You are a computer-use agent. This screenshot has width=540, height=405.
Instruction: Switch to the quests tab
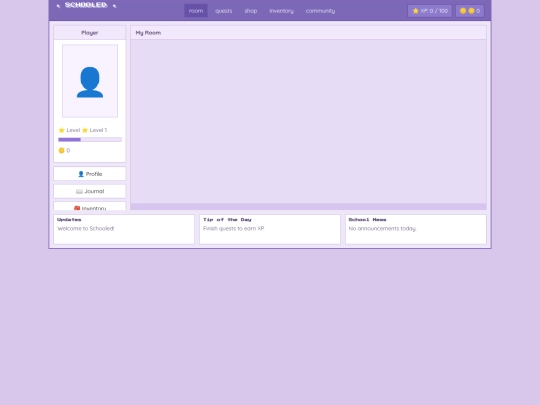224,11
